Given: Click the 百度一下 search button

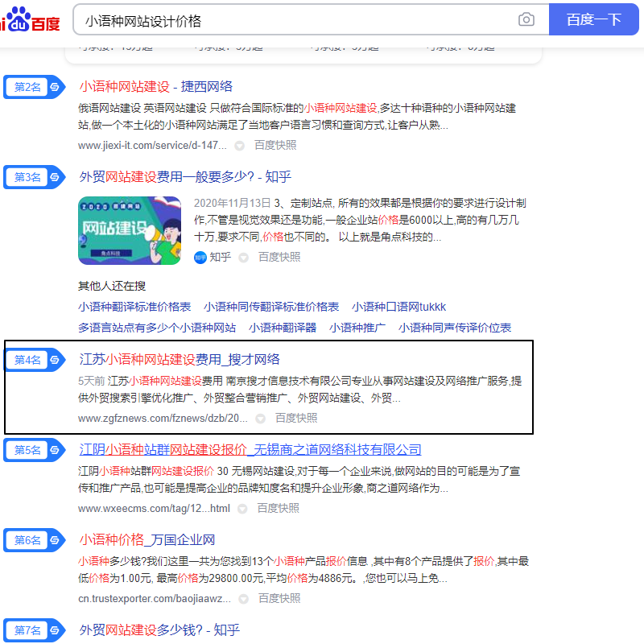Looking at the screenshot, I should click(593, 19).
